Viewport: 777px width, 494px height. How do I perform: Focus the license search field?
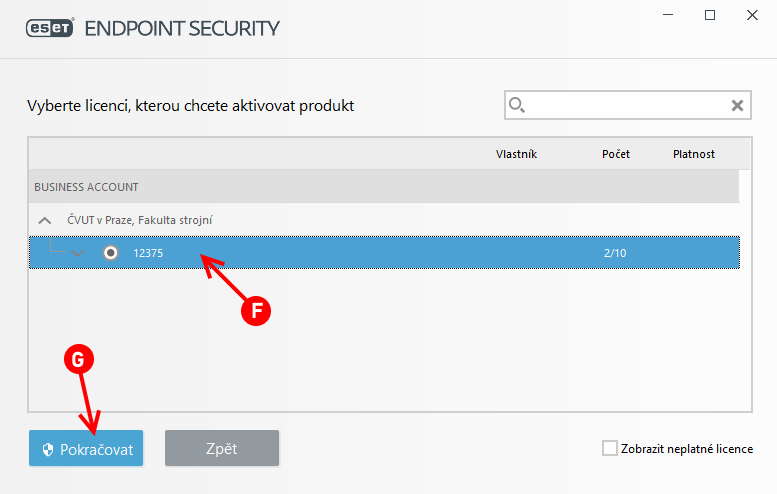(628, 105)
